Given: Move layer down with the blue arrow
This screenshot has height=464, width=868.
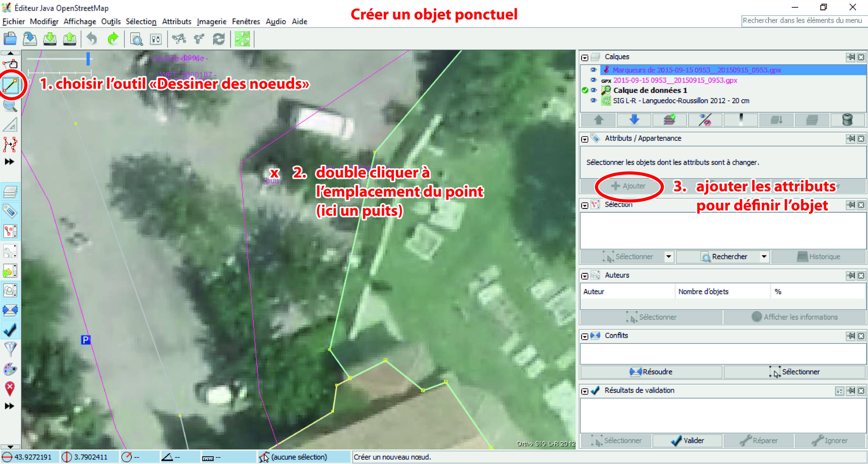Looking at the screenshot, I should 634,120.
